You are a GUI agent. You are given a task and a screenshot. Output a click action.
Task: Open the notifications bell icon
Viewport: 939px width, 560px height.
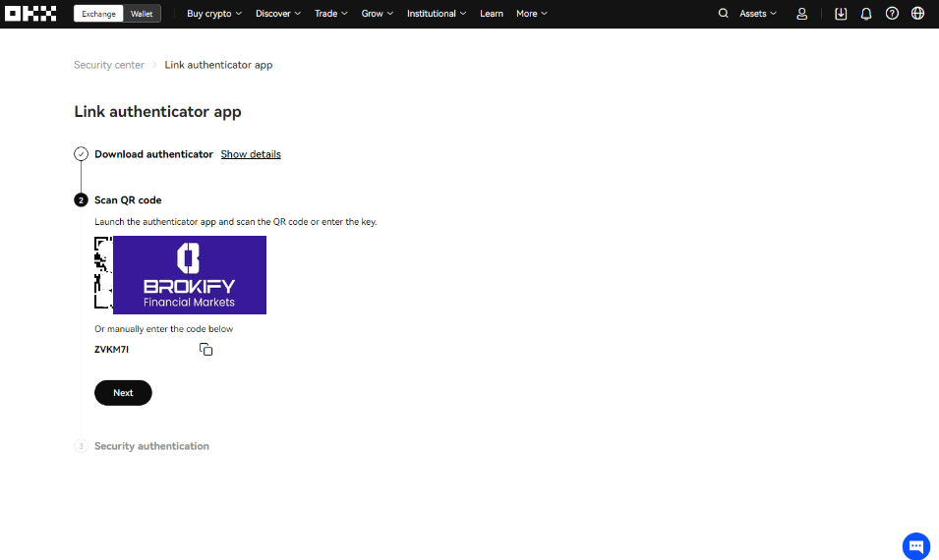[866, 14]
